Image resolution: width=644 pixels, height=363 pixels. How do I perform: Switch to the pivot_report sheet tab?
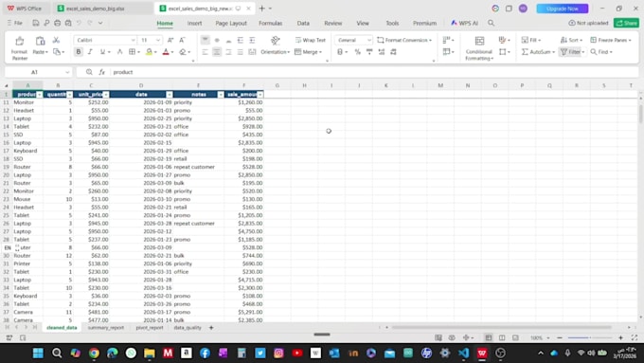(x=150, y=328)
